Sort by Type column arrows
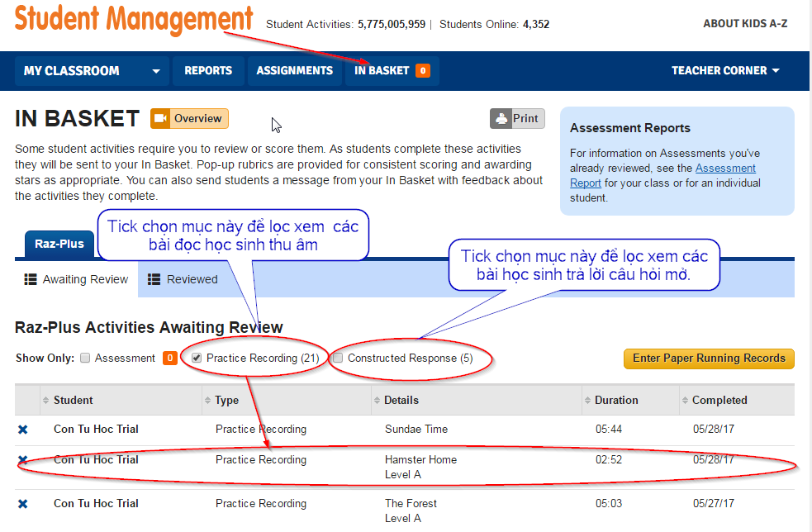Image resolution: width=812 pixels, height=532 pixels. click(x=207, y=401)
